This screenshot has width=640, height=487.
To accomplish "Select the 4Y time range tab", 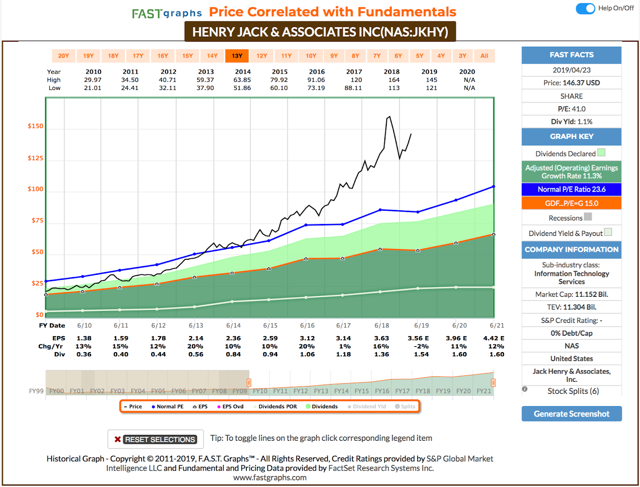I will [x=441, y=56].
